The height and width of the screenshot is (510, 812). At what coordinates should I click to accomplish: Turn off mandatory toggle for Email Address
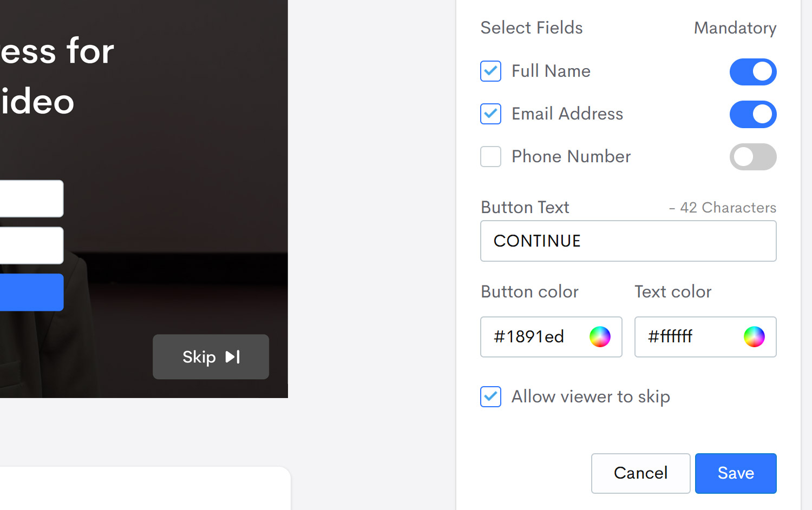pos(753,114)
